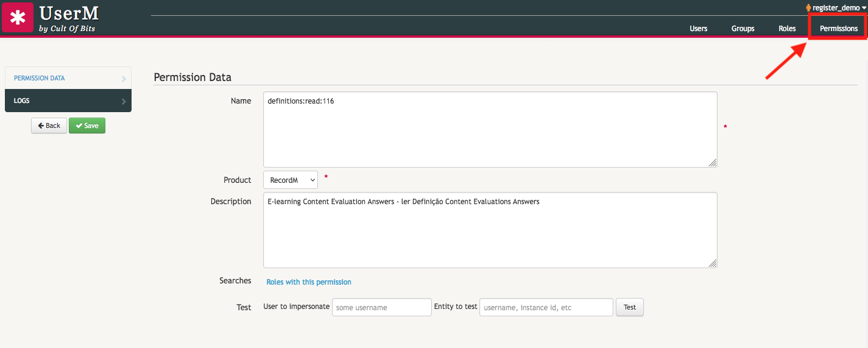
Task: Go to the Users tab
Action: tap(698, 29)
